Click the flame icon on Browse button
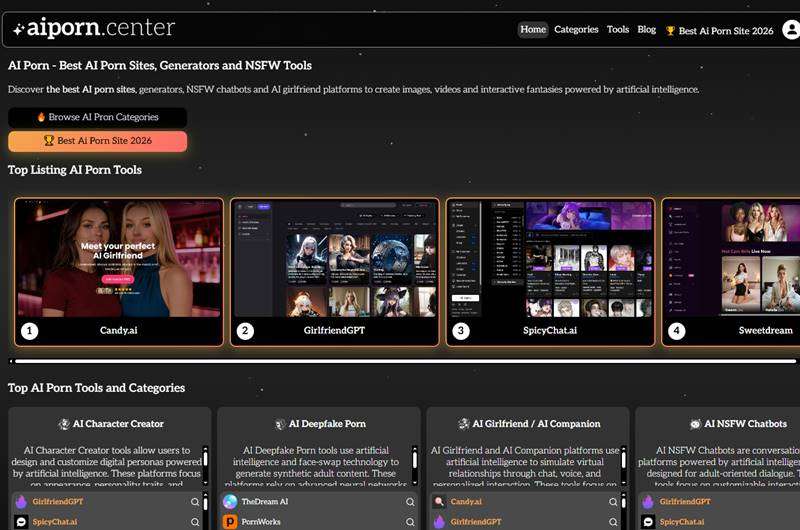The width and height of the screenshot is (800, 530). click(41, 117)
